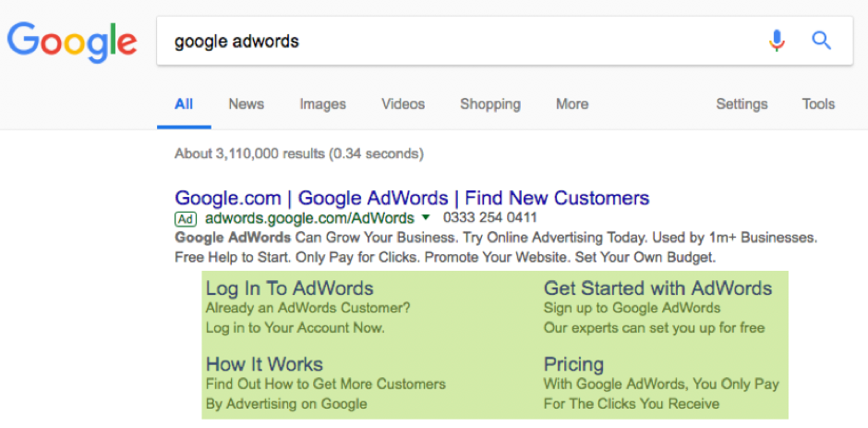The image size is (868, 428).
Task: Open the 'Log In To AdWords' sitelink
Action: [289, 288]
